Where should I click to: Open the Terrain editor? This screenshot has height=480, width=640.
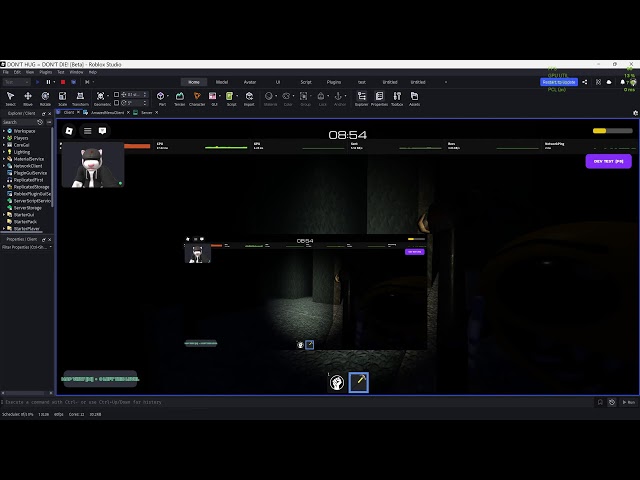(180, 98)
